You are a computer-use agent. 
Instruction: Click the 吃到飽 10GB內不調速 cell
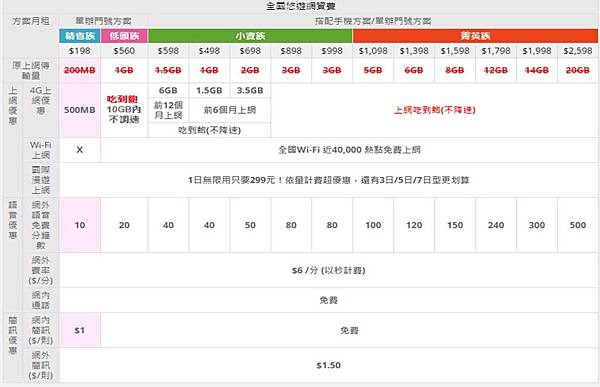pos(124,110)
